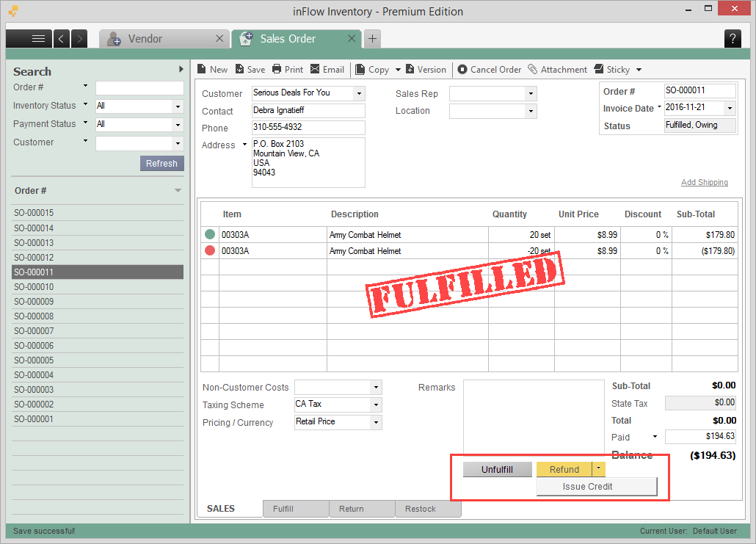The image size is (756, 544).
Task: Open the Address type dropdown arrow
Action: pyautogui.click(x=244, y=145)
